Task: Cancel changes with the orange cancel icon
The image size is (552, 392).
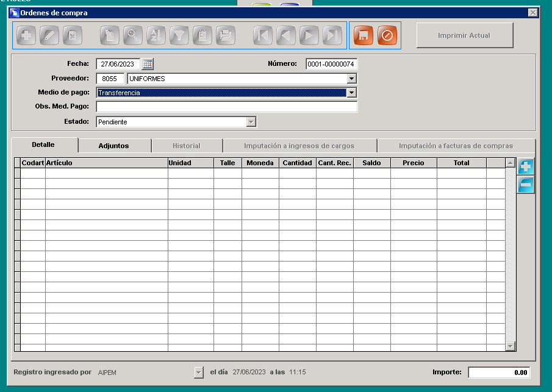Action: coord(387,35)
